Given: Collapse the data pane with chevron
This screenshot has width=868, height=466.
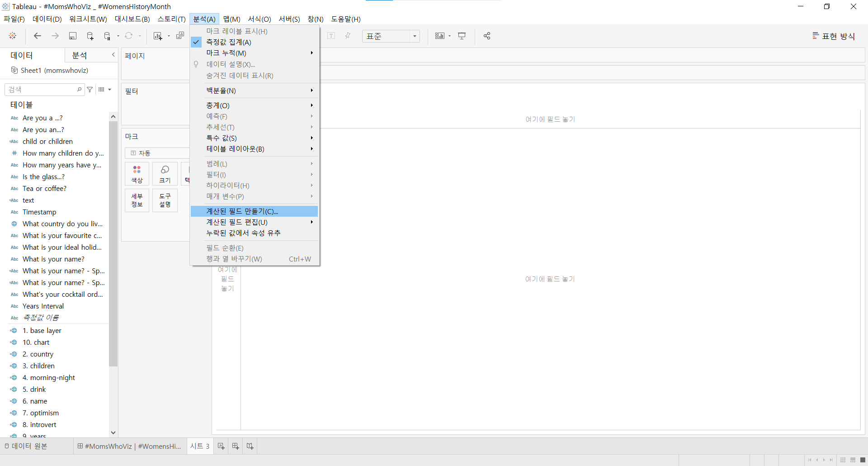Looking at the screenshot, I should [113, 55].
